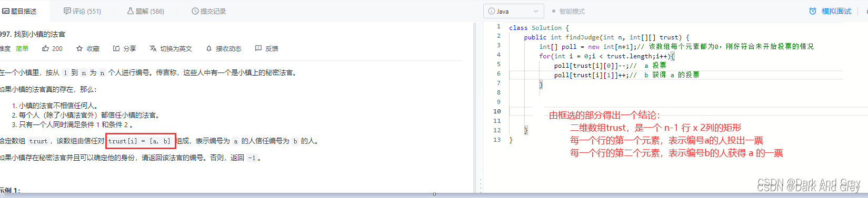
Task: Click the thumbs-up like icon
Action: [x=46, y=48]
